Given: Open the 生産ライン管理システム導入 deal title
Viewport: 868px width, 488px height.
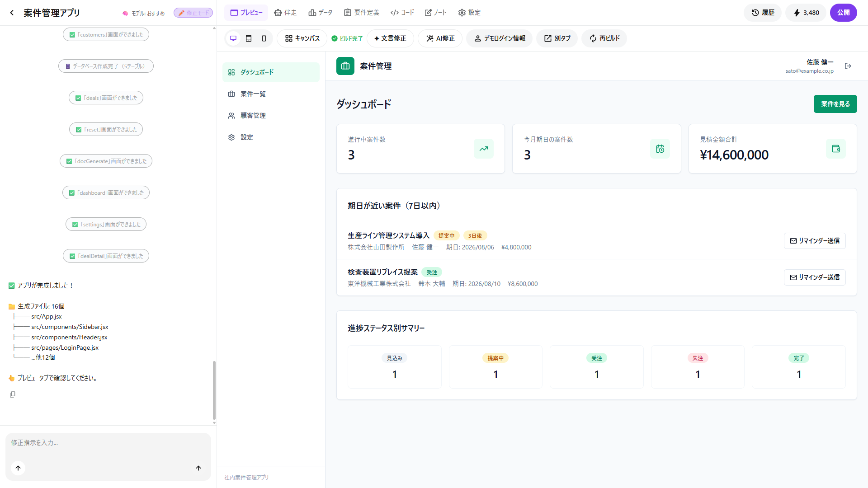Looking at the screenshot, I should [x=388, y=235].
